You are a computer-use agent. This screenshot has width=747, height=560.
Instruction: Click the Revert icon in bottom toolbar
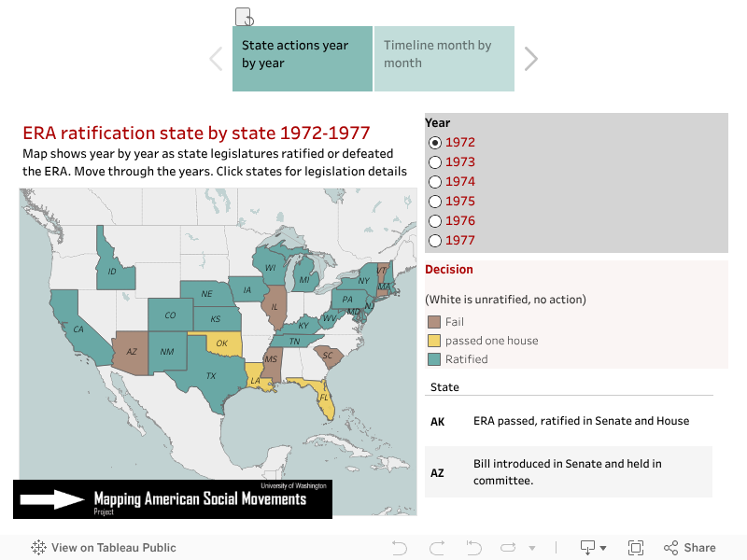(473, 548)
